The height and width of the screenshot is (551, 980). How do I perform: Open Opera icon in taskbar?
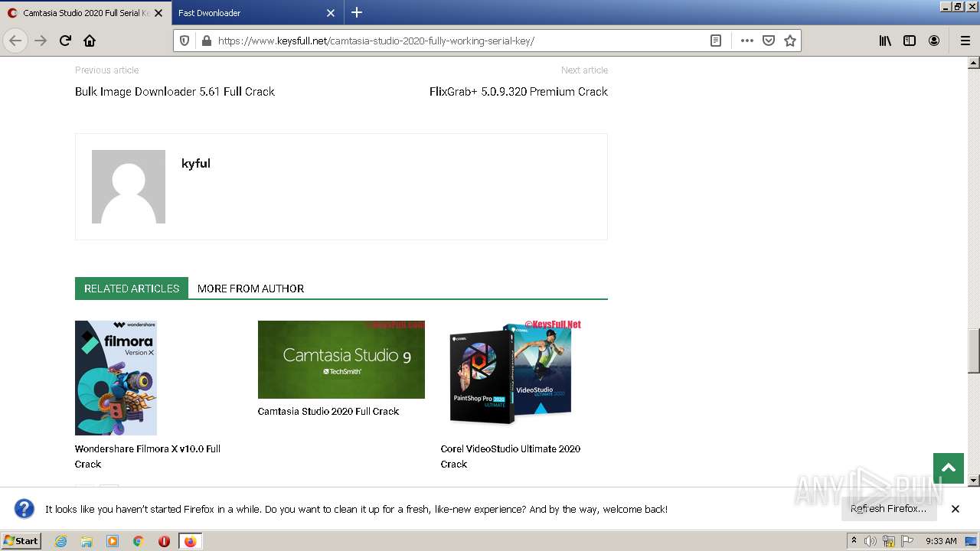point(164,541)
